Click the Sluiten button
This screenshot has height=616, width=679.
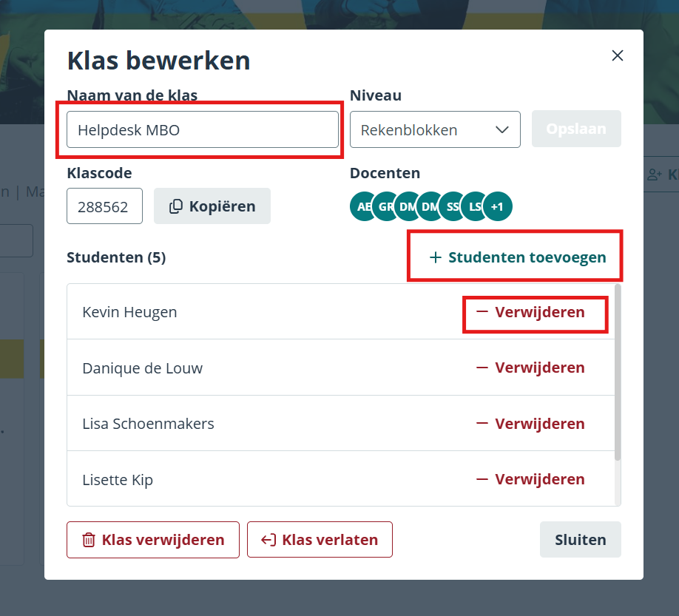point(581,539)
